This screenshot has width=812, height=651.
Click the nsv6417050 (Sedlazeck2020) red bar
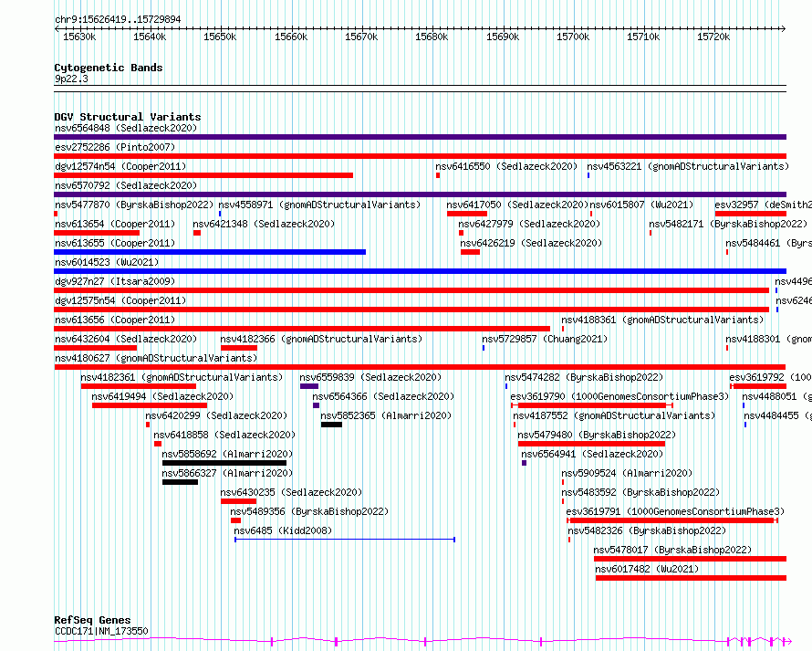(x=467, y=214)
